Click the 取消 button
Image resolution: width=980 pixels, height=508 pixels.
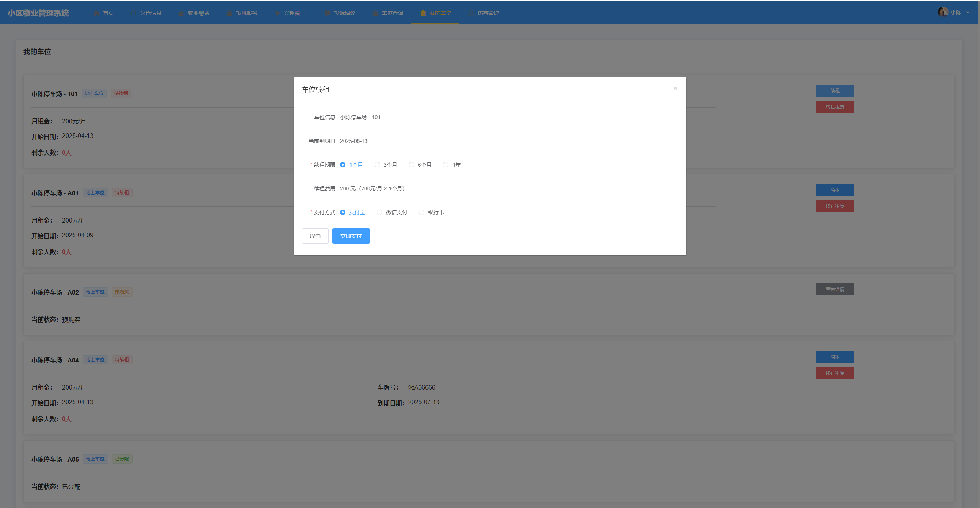click(x=315, y=236)
